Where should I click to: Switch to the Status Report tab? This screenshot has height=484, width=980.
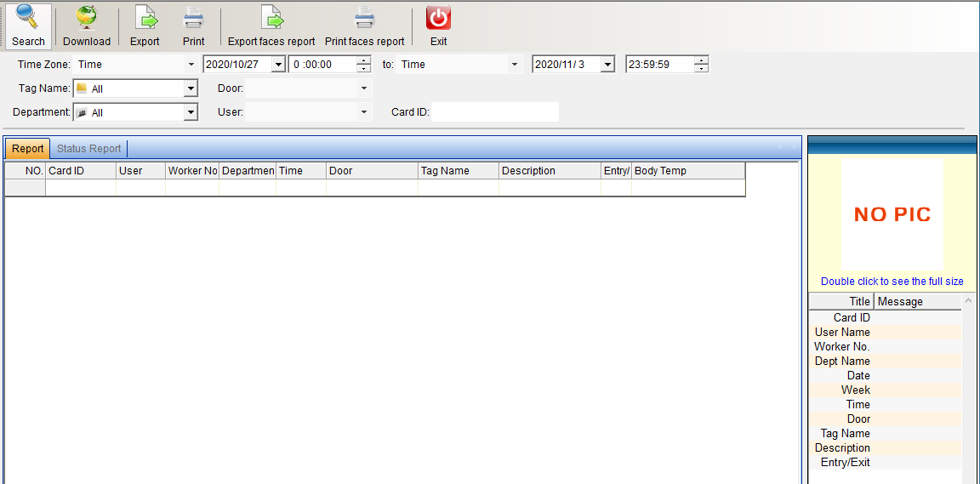coord(89,149)
